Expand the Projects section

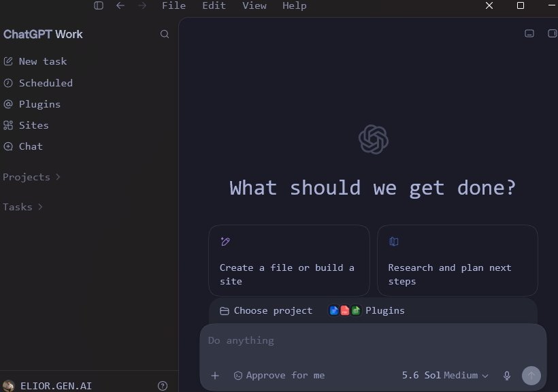coord(32,177)
